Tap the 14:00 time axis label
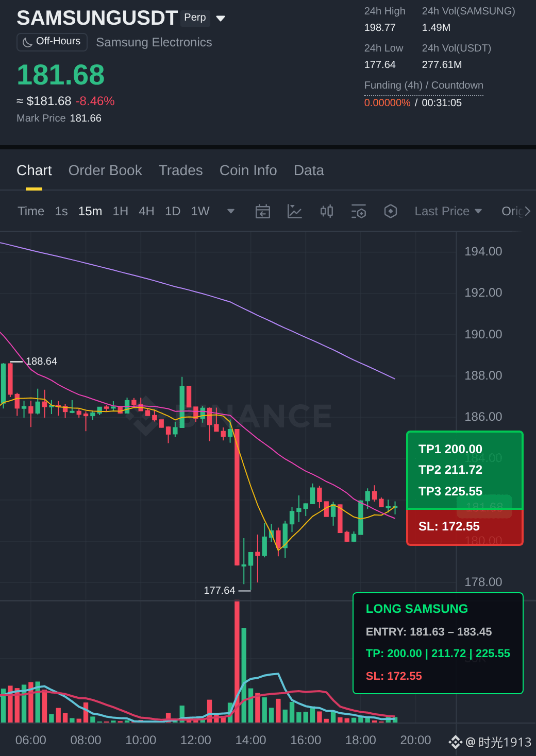This screenshot has height=756, width=536. [250, 740]
